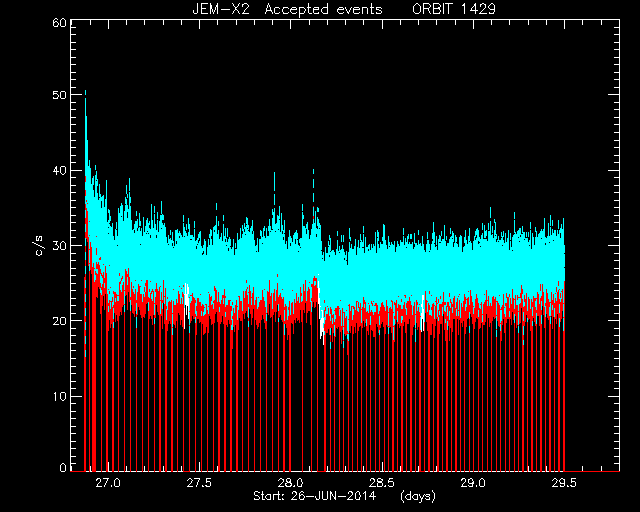640x512 pixels.
Task: Click the 'ORBIT 1429' text in the title
Action: click(x=453, y=9)
